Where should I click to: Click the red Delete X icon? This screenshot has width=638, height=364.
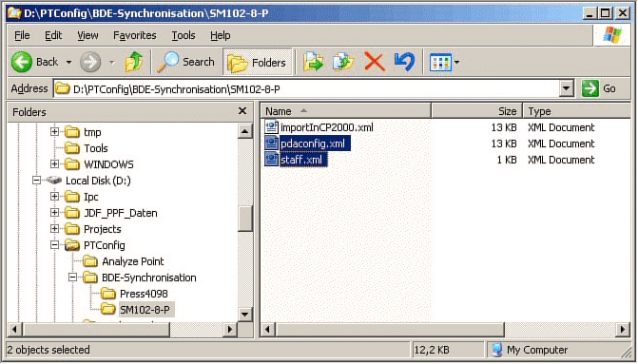point(375,62)
